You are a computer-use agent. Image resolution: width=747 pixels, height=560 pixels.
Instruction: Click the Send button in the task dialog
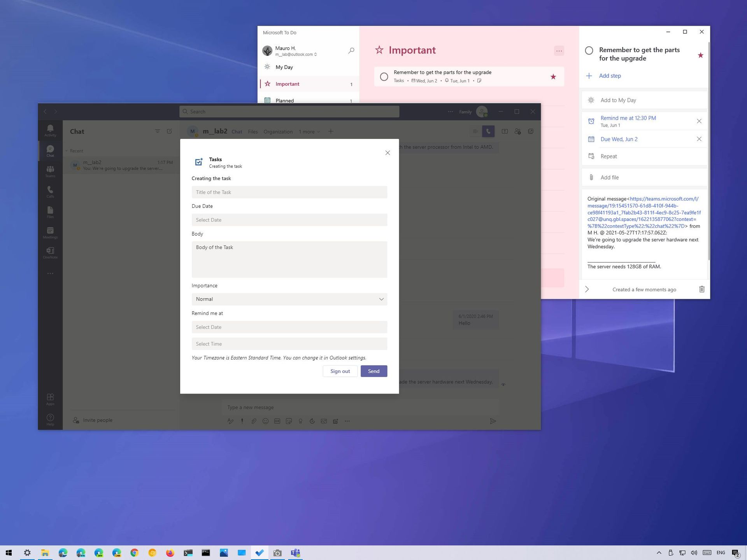click(x=373, y=371)
